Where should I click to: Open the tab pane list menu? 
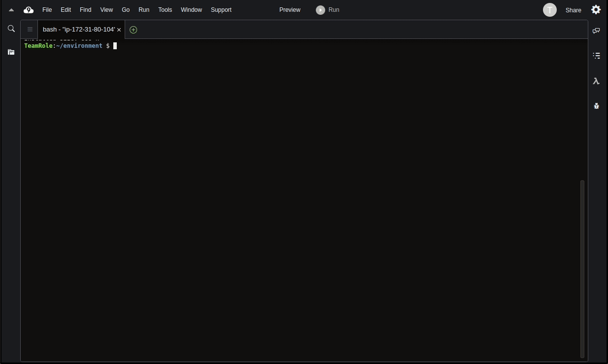[x=30, y=30]
